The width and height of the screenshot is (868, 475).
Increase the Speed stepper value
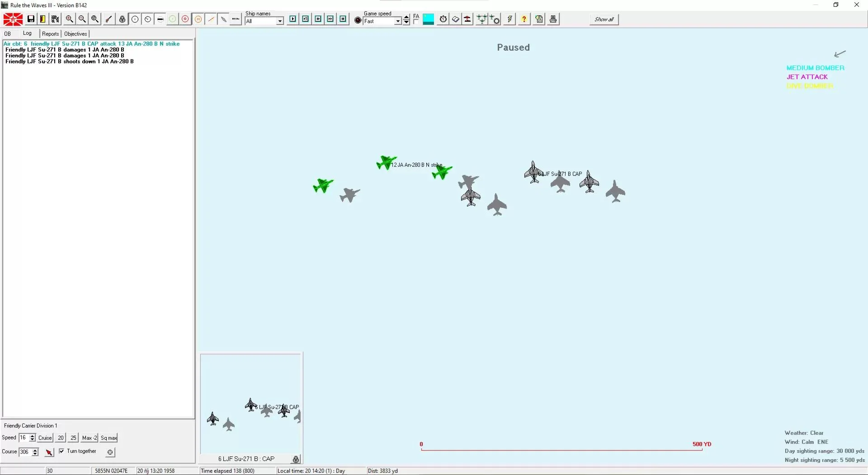coord(32,436)
